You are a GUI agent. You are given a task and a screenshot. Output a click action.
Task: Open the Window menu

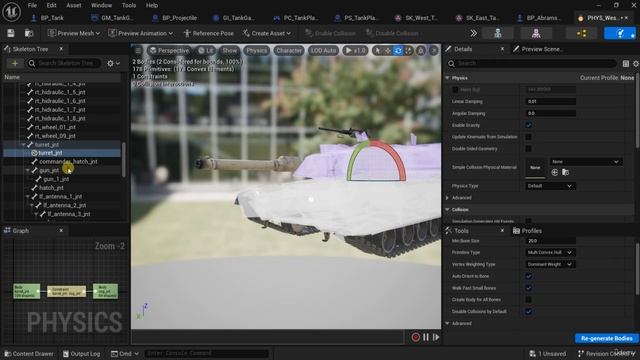pyautogui.click(x=101, y=5)
